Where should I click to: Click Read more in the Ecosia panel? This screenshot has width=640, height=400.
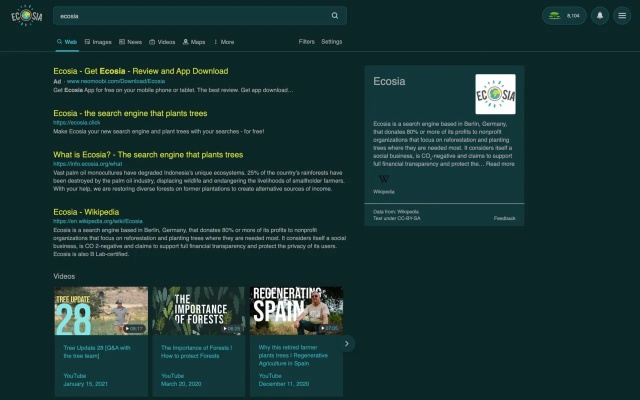click(500, 163)
